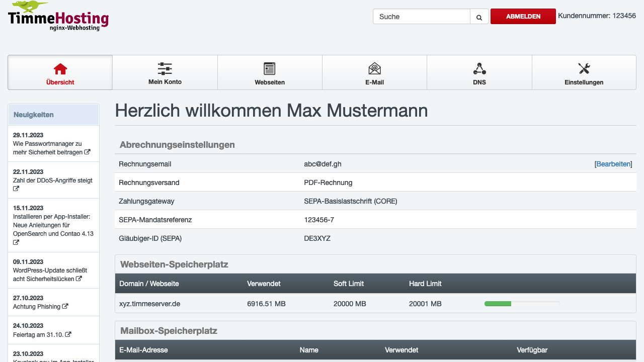
Task: Click the 'Webseiten-Speicherplatz' section heading
Action: pyautogui.click(x=174, y=264)
